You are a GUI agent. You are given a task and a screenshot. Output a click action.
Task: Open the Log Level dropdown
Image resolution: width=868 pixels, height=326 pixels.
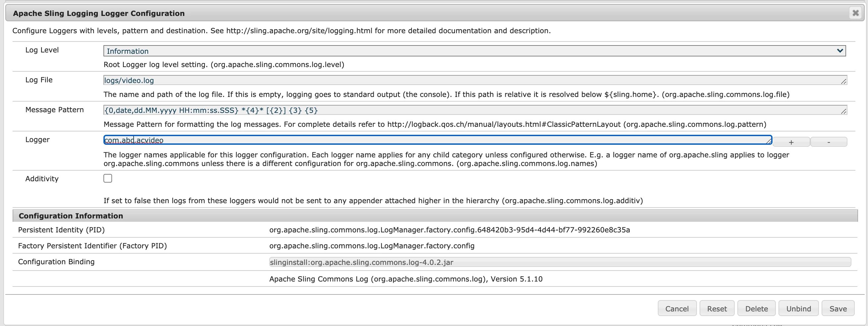474,51
